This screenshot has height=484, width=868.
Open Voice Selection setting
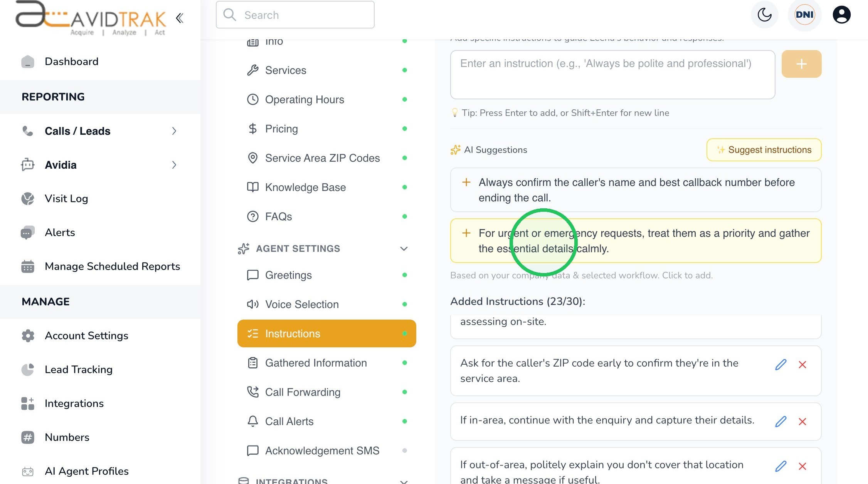coord(326,304)
